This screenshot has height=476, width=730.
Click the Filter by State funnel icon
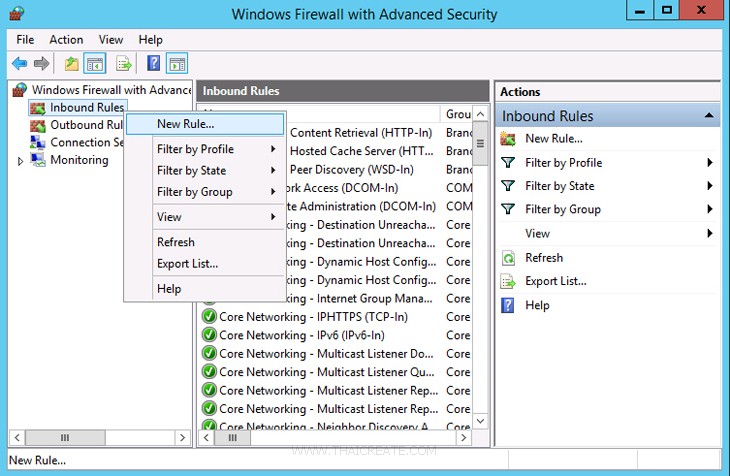[508, 186]
